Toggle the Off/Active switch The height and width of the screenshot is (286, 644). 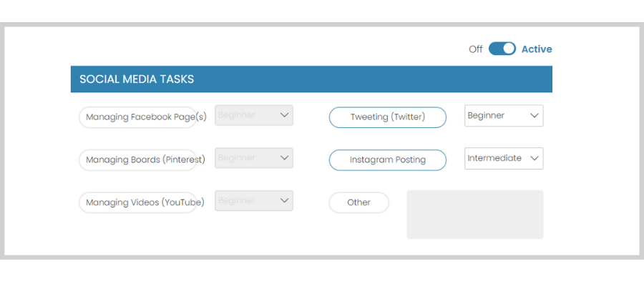point(502,49)
